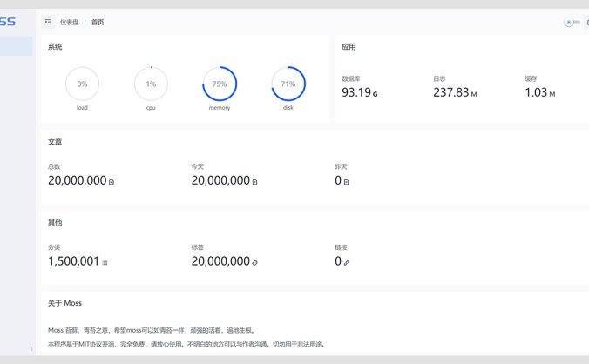Select the highlighted sidebar menu item
The height and width of the screenshot is (364, 589).
point(17,46)
